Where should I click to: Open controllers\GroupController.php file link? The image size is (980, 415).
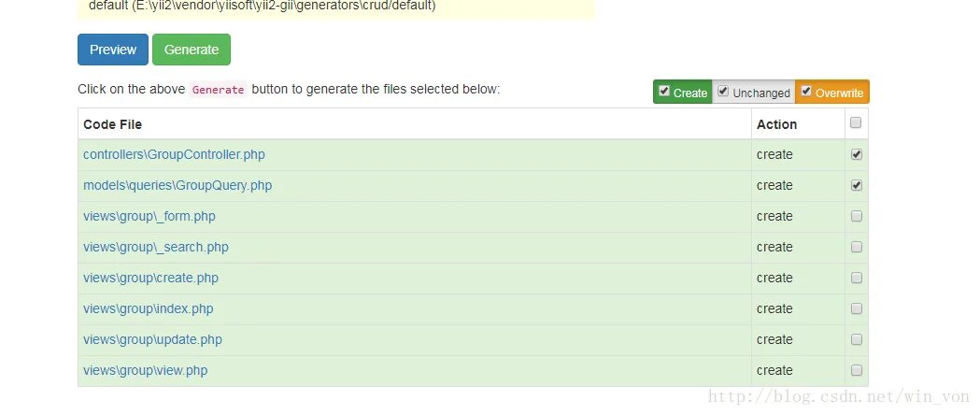174,154
